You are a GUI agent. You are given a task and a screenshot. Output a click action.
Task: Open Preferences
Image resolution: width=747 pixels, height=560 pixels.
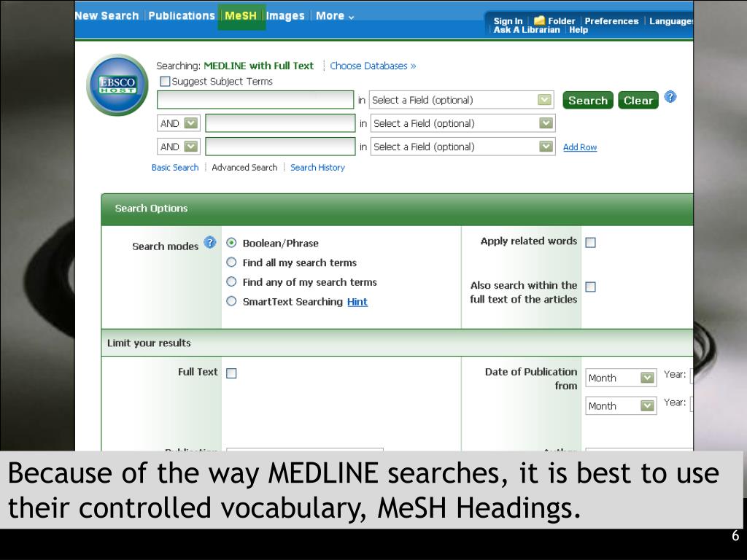click(611, 21)
